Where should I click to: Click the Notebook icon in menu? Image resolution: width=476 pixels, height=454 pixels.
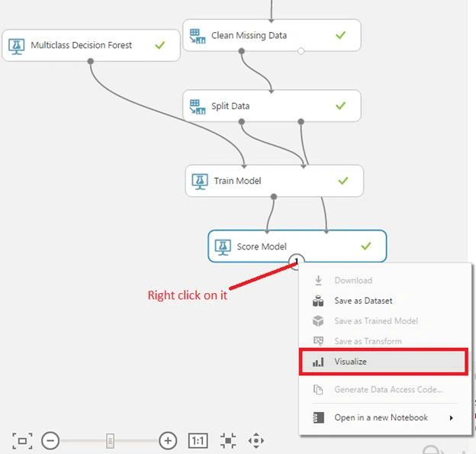tap(318, 417)
